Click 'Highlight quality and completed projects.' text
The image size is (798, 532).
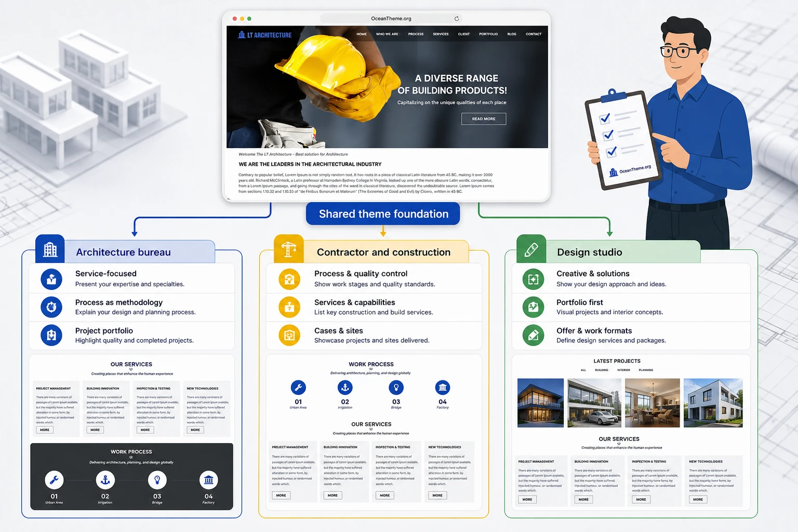(135, 340)
